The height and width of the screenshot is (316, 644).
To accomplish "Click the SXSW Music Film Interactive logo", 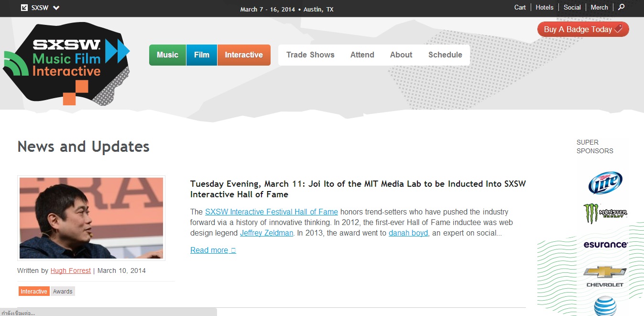I will click(x=66, y=64).
